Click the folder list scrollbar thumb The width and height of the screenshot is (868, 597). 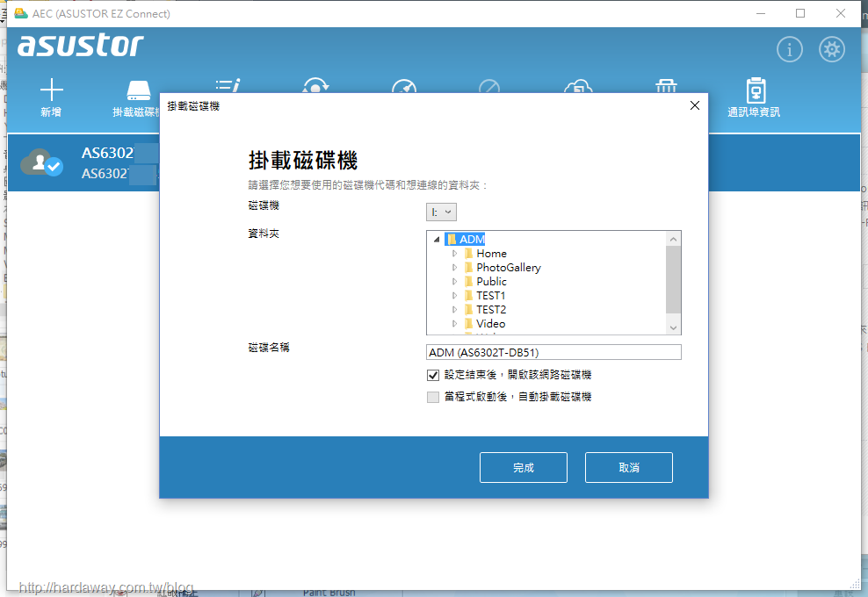pyautogui.click(x=673, y=280)
